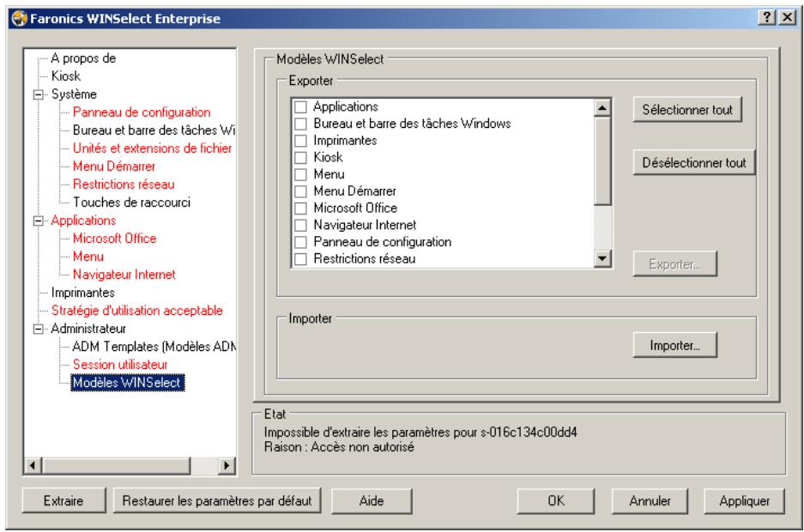Close the WINSelect Enterprise dialog

[788, 17]
